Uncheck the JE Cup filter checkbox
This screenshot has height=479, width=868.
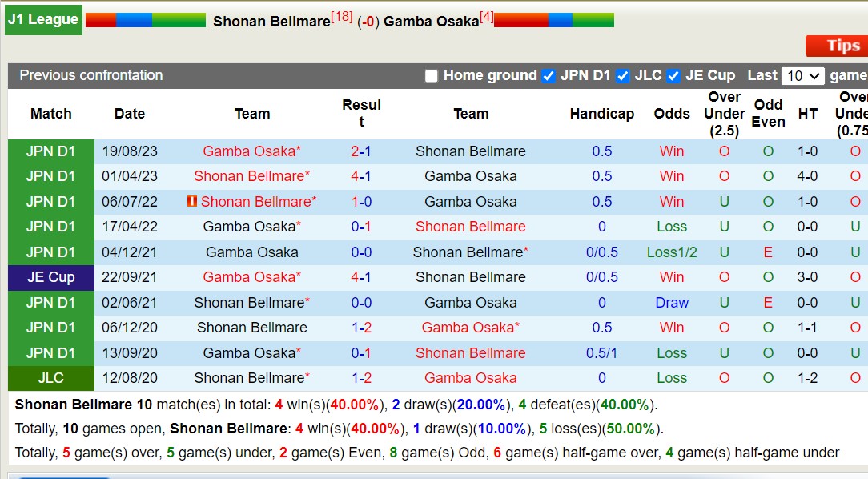point(675,76)
